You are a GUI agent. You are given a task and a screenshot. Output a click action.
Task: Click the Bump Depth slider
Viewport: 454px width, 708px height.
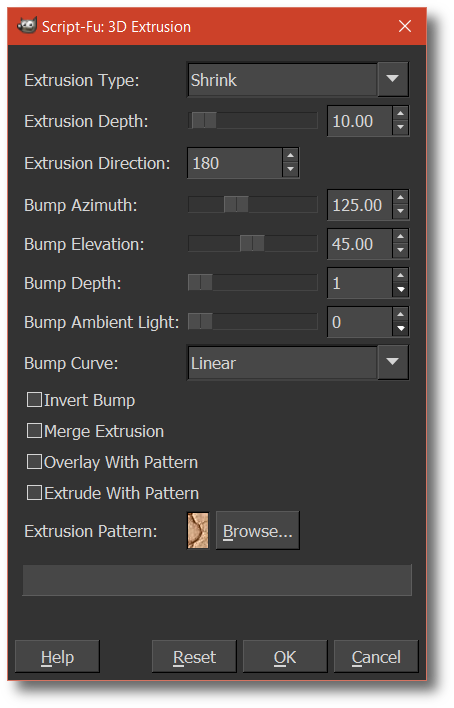[253, 283]
